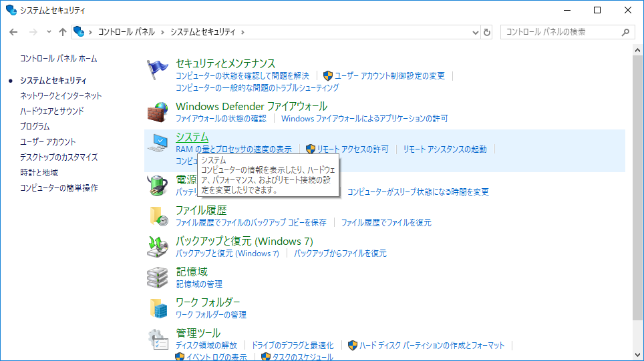Image resolution: width=644 pixels, height=361 pixels.
Task: Open バックアップからファイルを復元 link
Action: 340,253
